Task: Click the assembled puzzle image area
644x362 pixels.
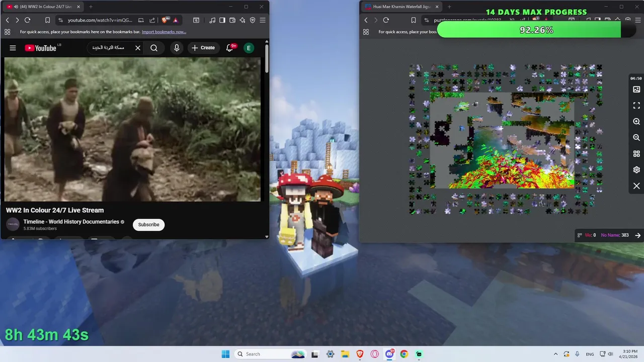Action: [502, 141]
